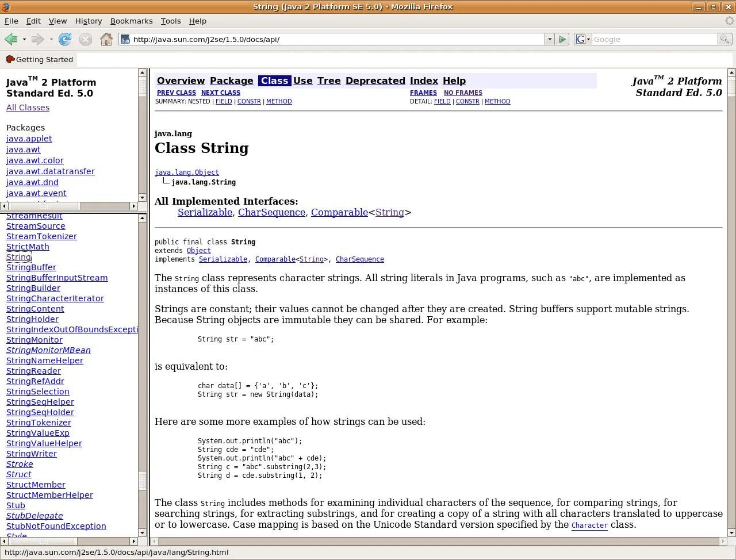736x560 pixels.
Task: Open StringBuffer class in list
Action: [x=31, y=267]
